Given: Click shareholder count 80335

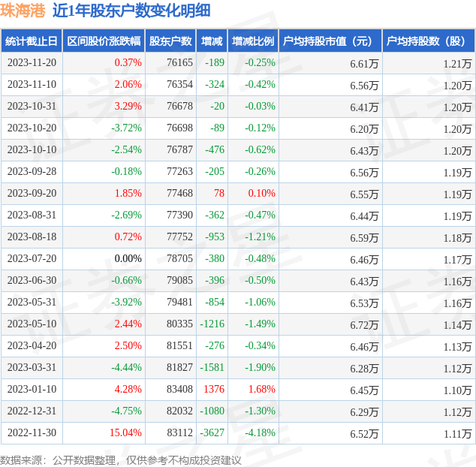Looking at the screenshot, I should point(179,324).
